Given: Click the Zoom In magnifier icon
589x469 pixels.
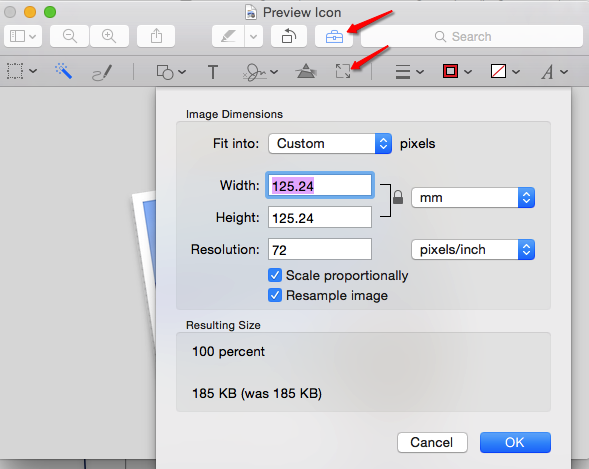Looking at the screenshot, I should (109, 36).
